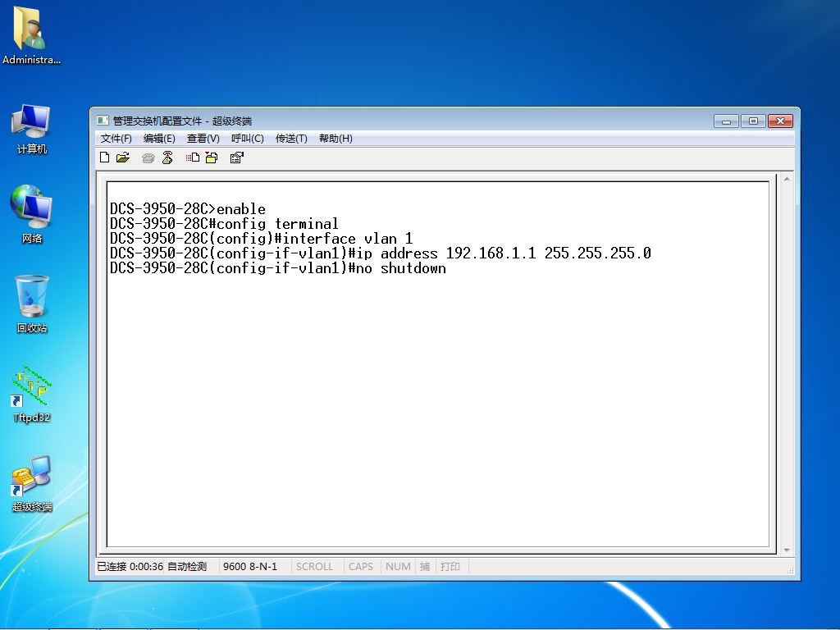
Task: Minimize the 超级终端 window
Action: pyautogui.click(x=727, y=121)
